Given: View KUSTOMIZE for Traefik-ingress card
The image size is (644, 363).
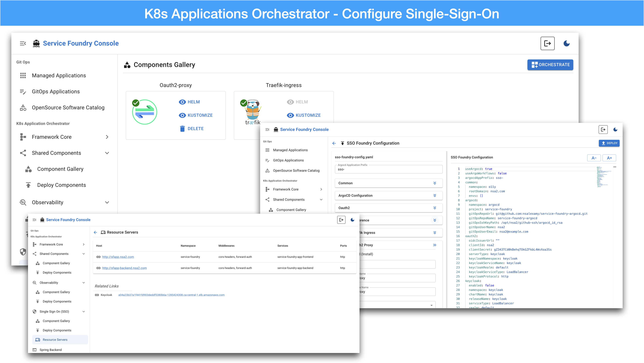Looking at the screenshot, I should (x=304, y=115).
